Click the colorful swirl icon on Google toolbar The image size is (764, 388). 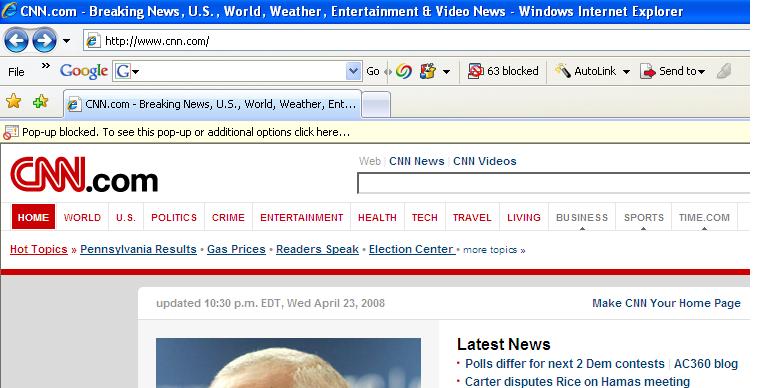pos(403,71)
